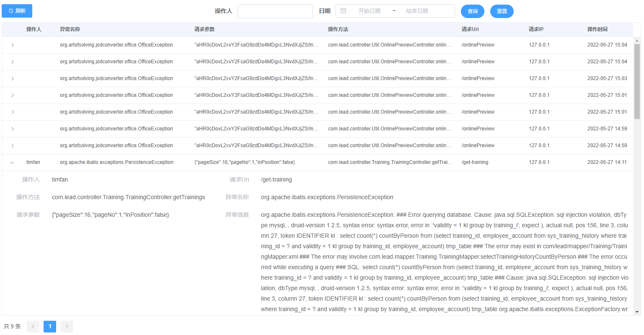Viewport: 644px width, 335px height.
Task: Click the 刷新 refresh button
Action: pos(17,11)
